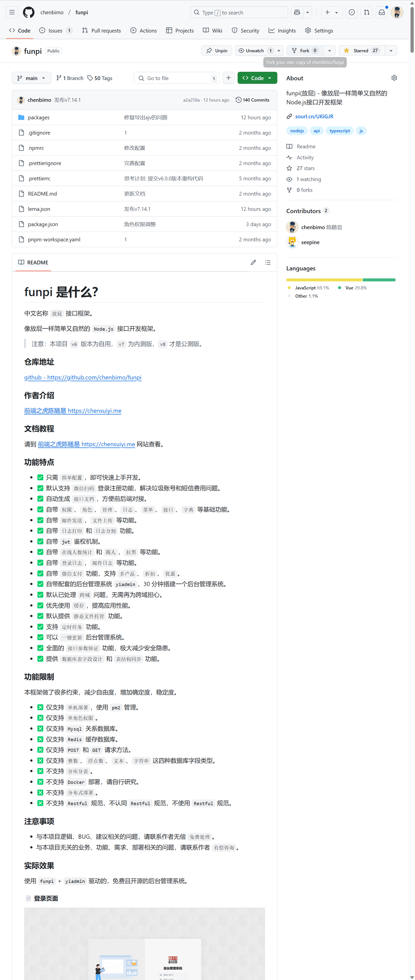Open the .gitignore file
The image size is (415, 980).
pyautogui.click(x=39, y=133)
